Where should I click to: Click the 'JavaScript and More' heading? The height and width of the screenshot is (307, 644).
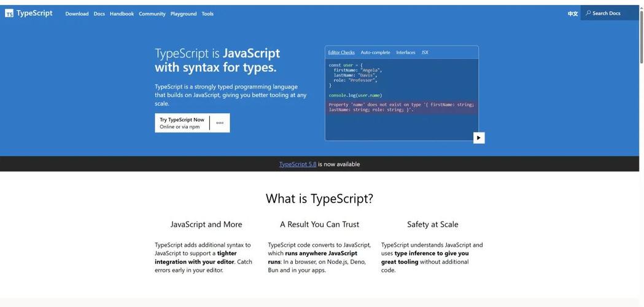[x=206, y=224]
